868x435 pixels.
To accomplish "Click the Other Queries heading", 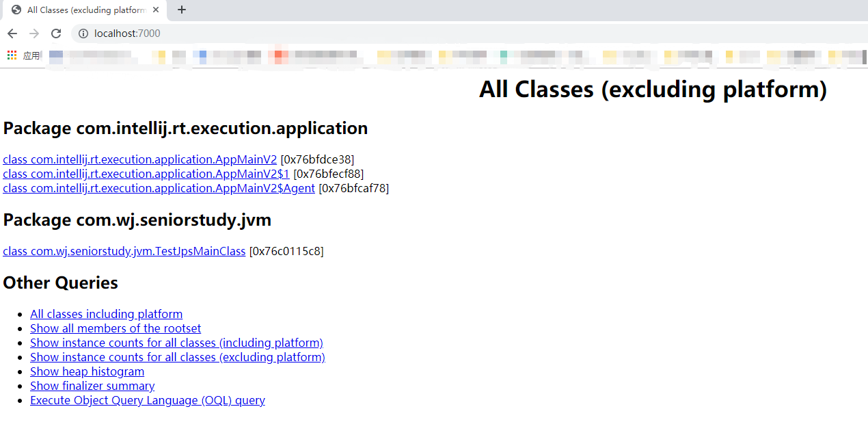I will click(60, 282).
